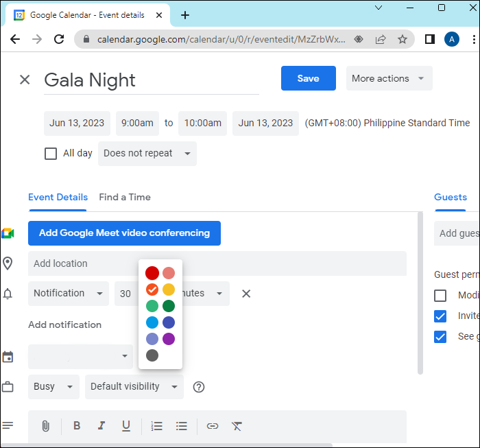The image size is (480, 448).
Task: Save the Gala Night event
Action: [x=308, y=78]
